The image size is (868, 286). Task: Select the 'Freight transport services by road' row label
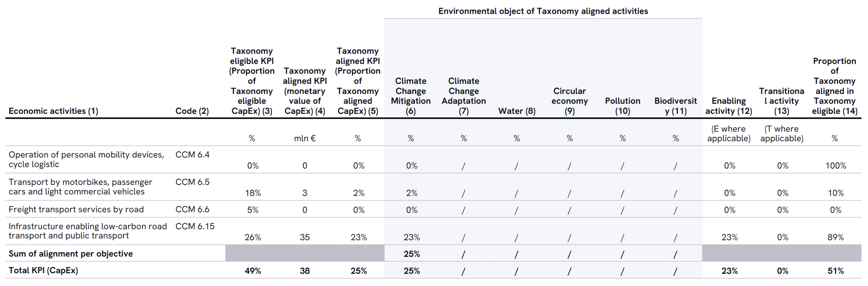point(76,209)
